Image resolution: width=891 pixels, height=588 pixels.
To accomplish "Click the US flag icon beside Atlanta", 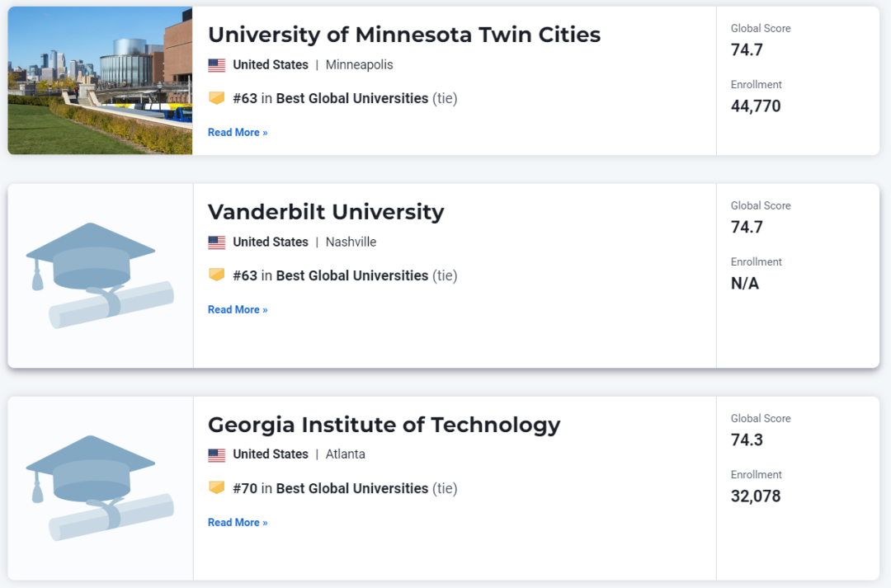I will 216,455.
